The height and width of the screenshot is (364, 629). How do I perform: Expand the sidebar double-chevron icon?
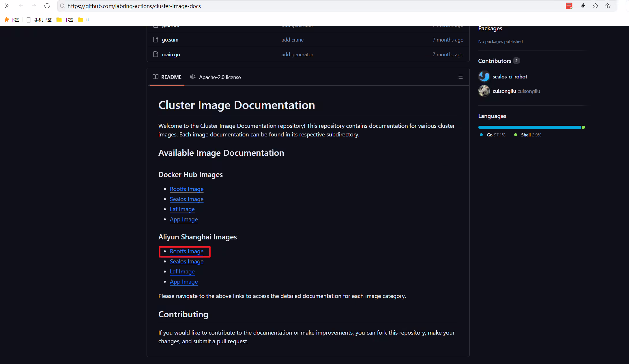[7, 6]
